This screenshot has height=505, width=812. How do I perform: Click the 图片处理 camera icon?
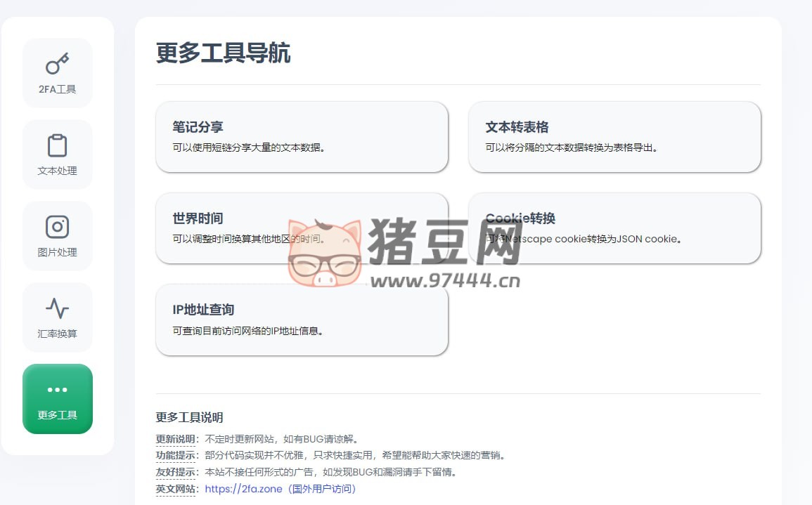pyautogui.click(x=57, y=227)
